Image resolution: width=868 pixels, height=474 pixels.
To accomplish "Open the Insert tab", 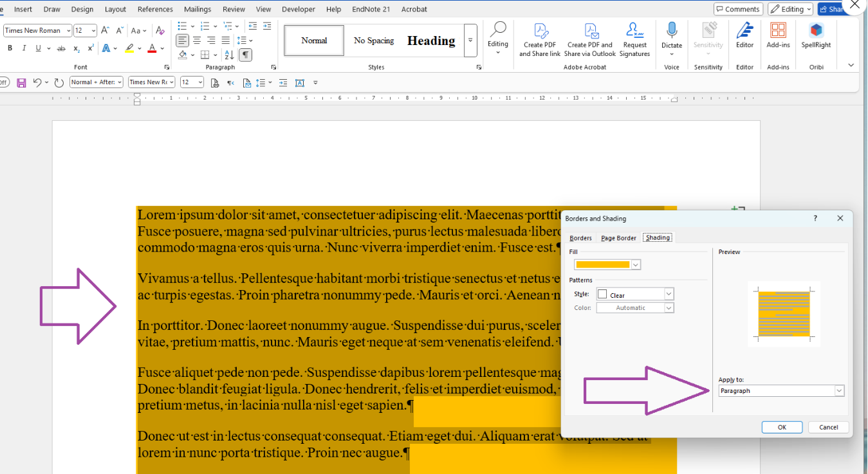I will click(x=23, y=9).
